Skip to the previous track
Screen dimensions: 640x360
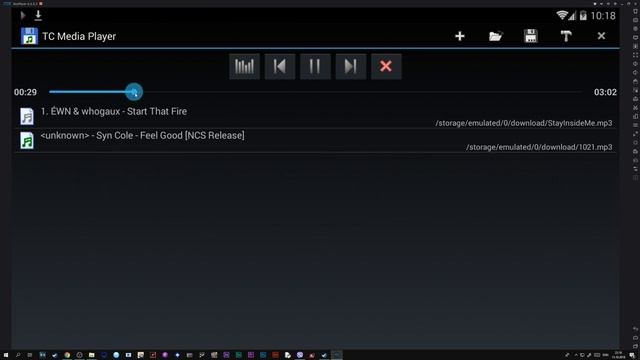pos(280,67)
